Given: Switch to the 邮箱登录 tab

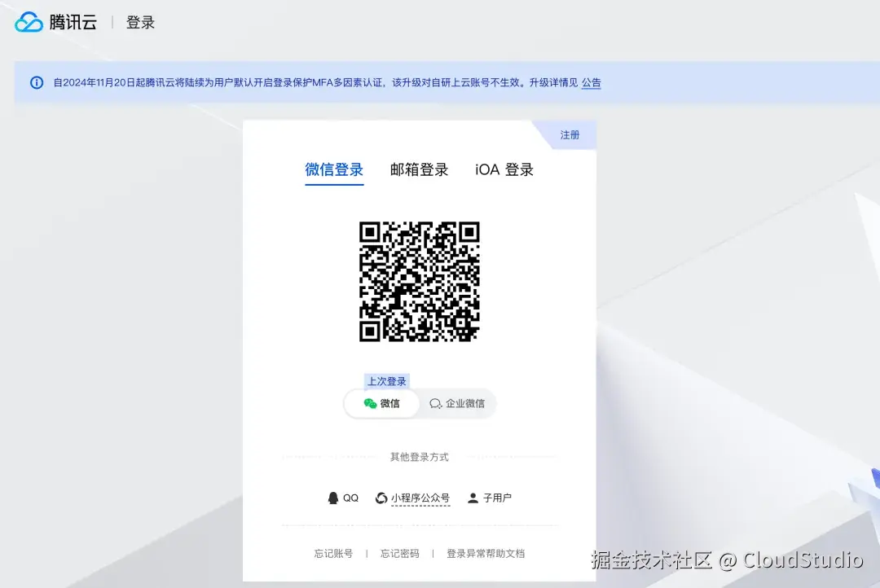Looking at the screenshot, I should 419,169.
